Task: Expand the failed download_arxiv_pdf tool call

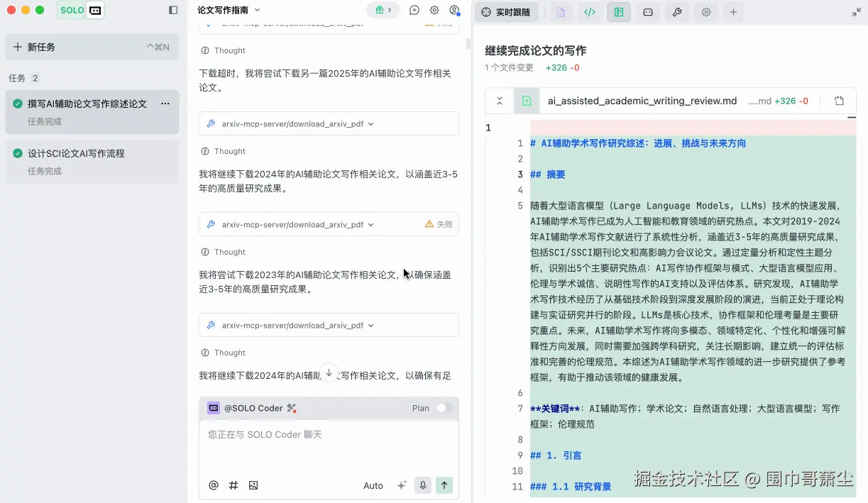Action: (x=329, y=224)
